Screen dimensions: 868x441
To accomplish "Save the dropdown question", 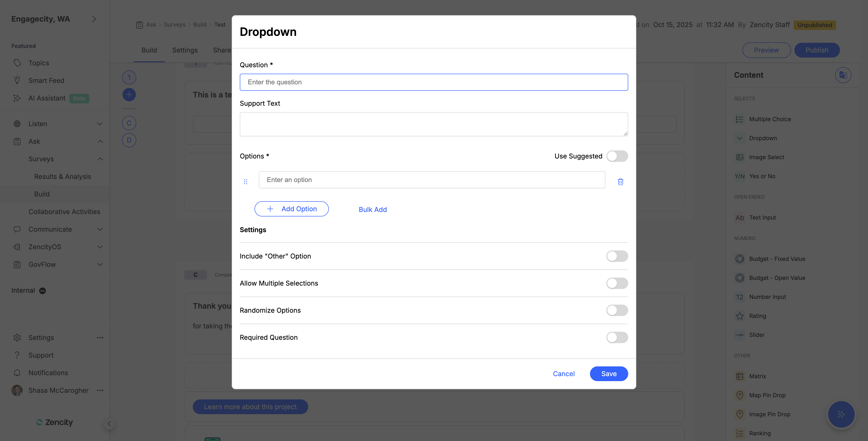I will [609, 374].
